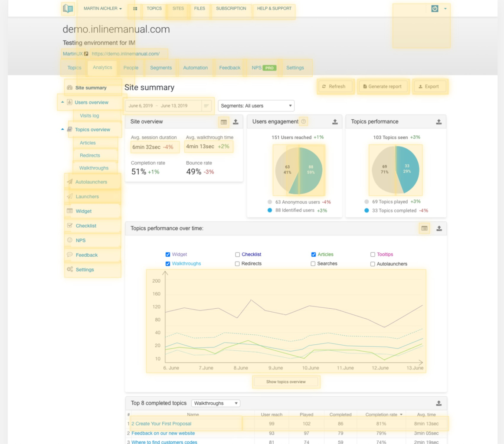
Task: Enable the Tooltips series checkbox
Action: coord(373,255)
